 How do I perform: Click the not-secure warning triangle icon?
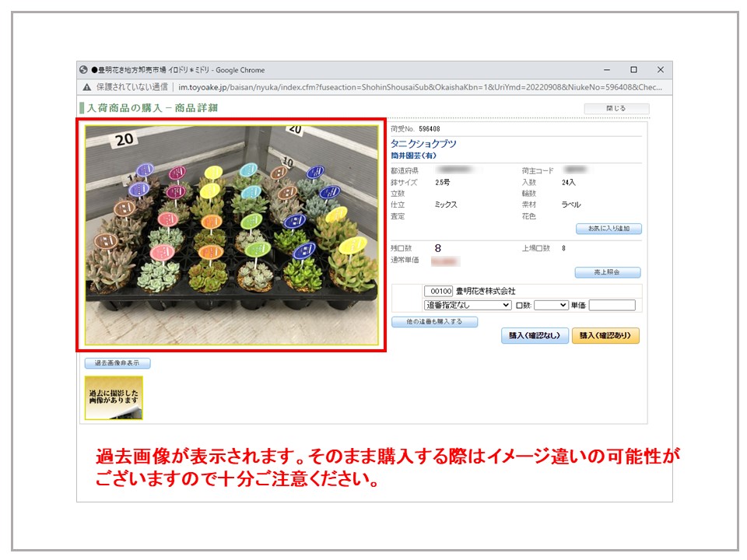(86, 87)
